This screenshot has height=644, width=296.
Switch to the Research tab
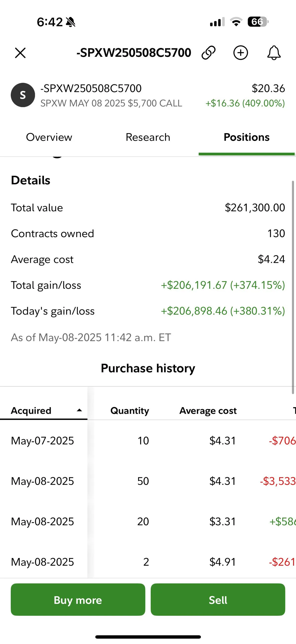pos(148,137)
